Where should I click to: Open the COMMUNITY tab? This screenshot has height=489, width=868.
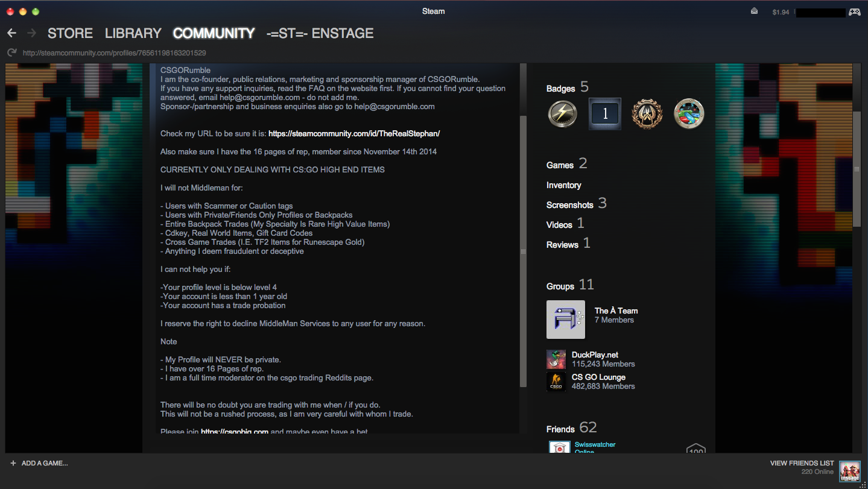[214, 33]
